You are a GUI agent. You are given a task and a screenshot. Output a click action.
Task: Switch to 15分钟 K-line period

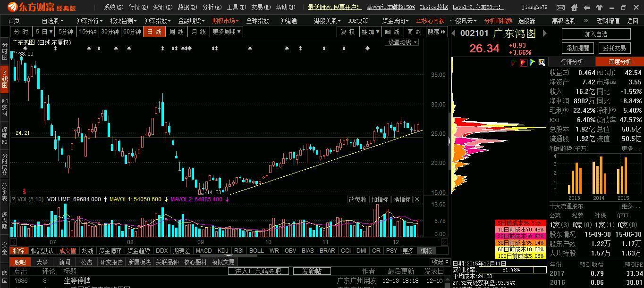88,32
